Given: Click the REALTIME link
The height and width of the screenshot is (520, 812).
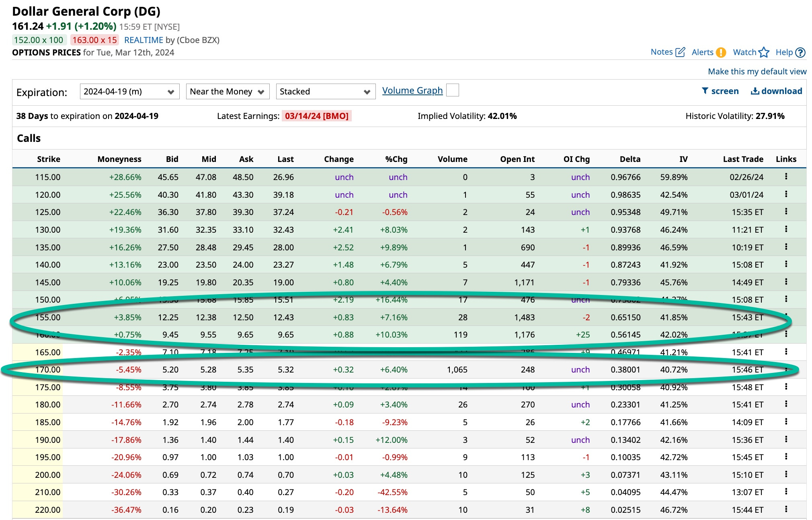Looking at the screenshot, I should click(x=144, y=40).
